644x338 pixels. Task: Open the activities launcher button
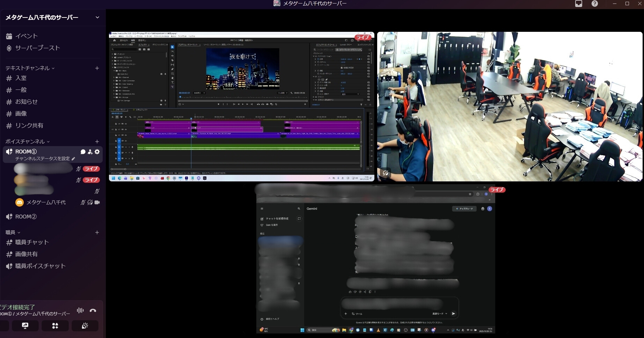[55, 326]
